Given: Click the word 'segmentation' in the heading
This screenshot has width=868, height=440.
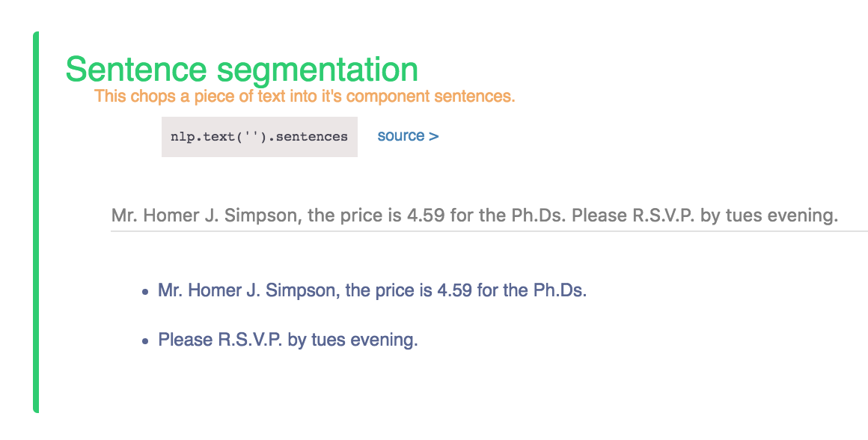Looking at the screenshot, I should click(x=317, y=70).
